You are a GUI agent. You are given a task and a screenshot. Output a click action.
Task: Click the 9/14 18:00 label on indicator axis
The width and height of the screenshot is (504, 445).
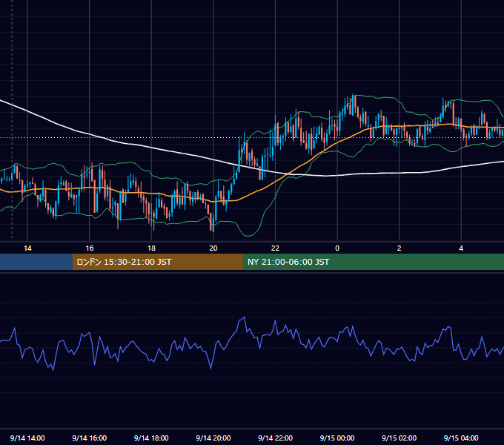[x=151, y=438]
